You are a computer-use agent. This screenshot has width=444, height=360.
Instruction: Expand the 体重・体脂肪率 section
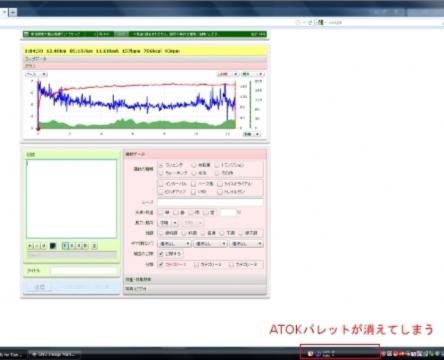tap(195, 279)
